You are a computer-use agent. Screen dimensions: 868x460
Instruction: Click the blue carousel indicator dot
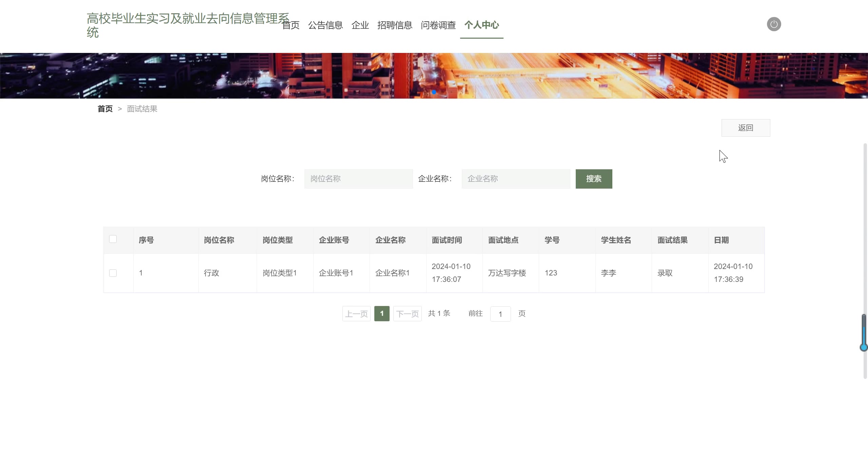[434, 92]
